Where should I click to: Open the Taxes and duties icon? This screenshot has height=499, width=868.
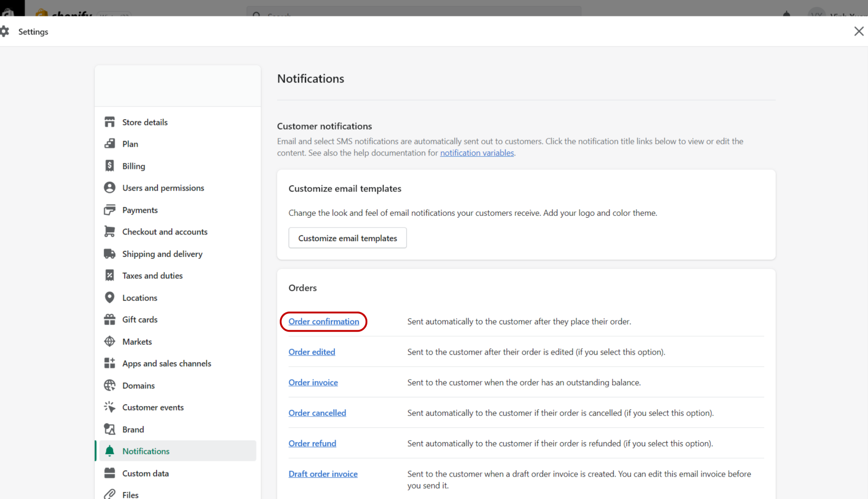click(x=109, y=275)
